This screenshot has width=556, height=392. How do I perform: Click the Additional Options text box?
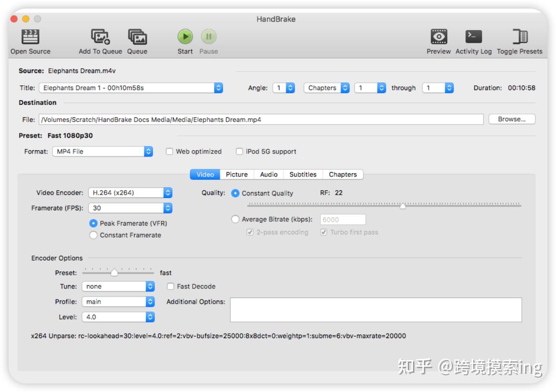[376, 309]
